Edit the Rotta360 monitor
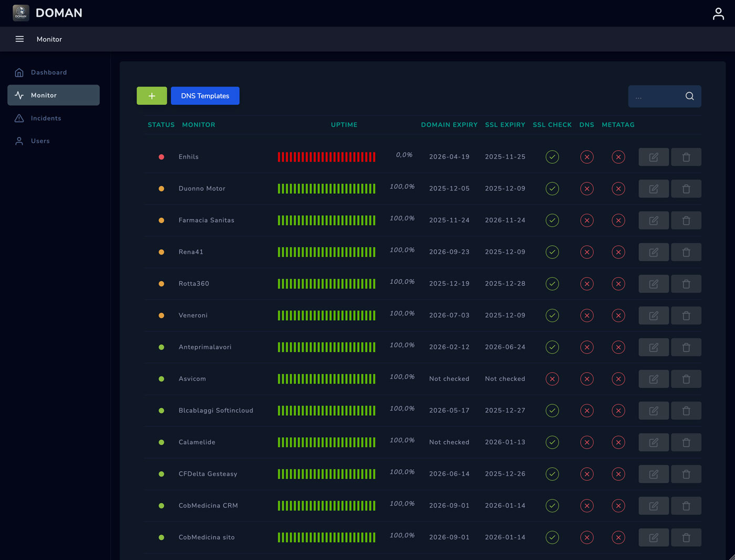The height and width of the screenshot is (560, 735). tap(653, 284)
